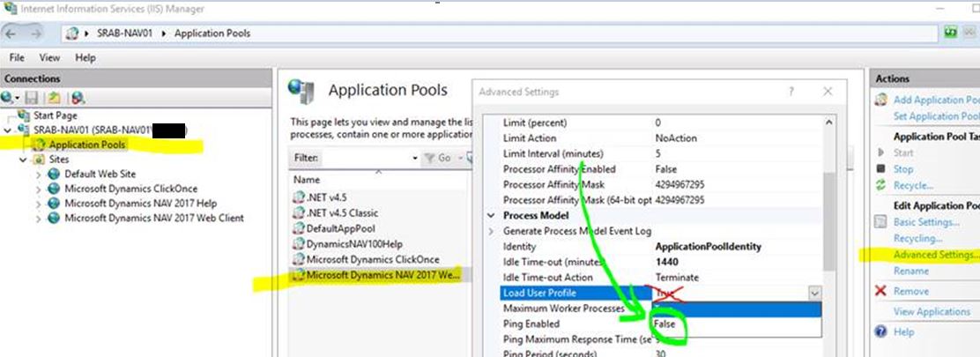Click the Add Application Pool icon

click(x=881, y=100)
